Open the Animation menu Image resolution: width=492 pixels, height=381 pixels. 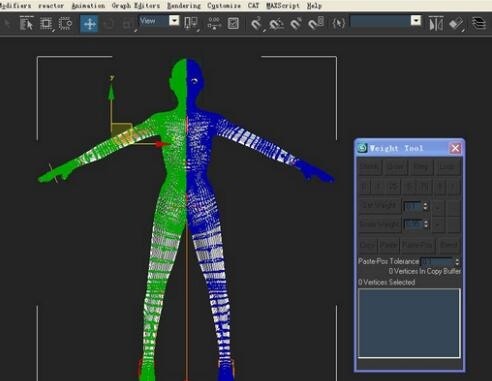click(x=88, y=6)
